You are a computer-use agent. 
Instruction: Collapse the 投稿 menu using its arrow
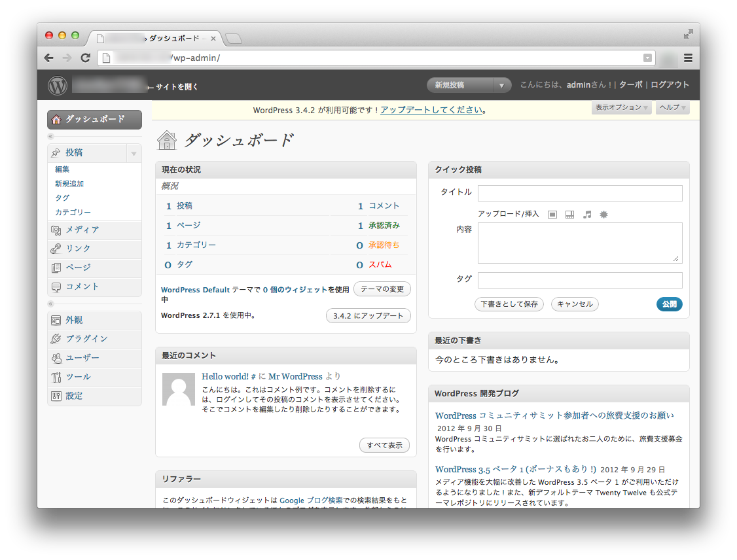(x=134, y=153)
